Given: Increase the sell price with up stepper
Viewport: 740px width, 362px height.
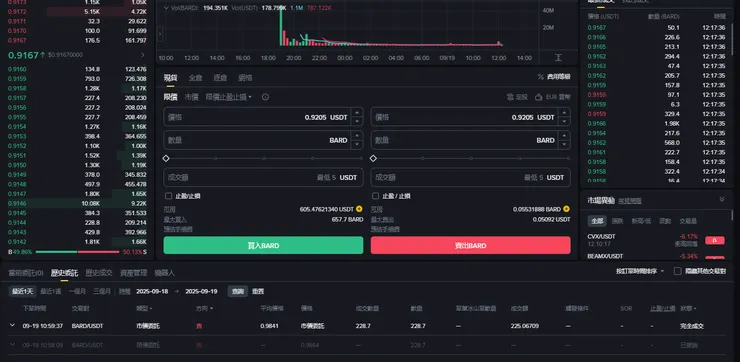Looking at the screenshot, I should (x=564, y=112).
